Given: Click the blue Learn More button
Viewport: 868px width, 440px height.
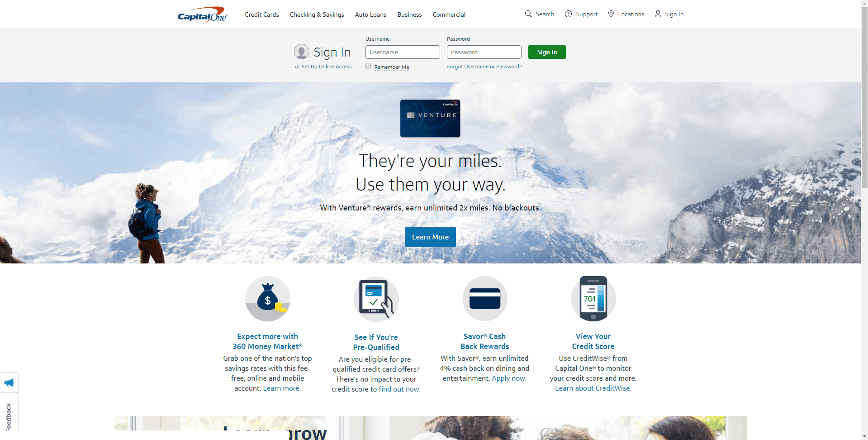Looking at the screenshot, I should [430, 237].
